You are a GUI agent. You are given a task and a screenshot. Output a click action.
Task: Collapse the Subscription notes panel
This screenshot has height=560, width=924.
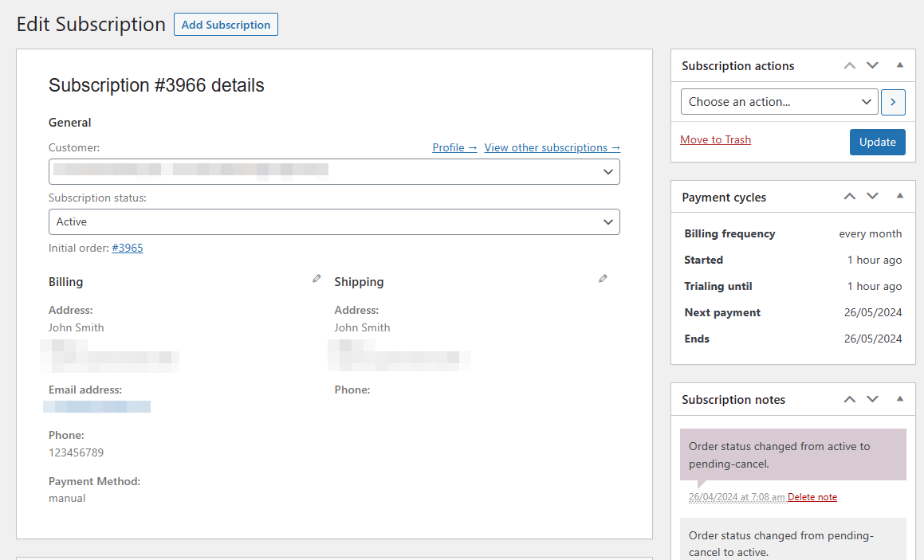[900, 399]
